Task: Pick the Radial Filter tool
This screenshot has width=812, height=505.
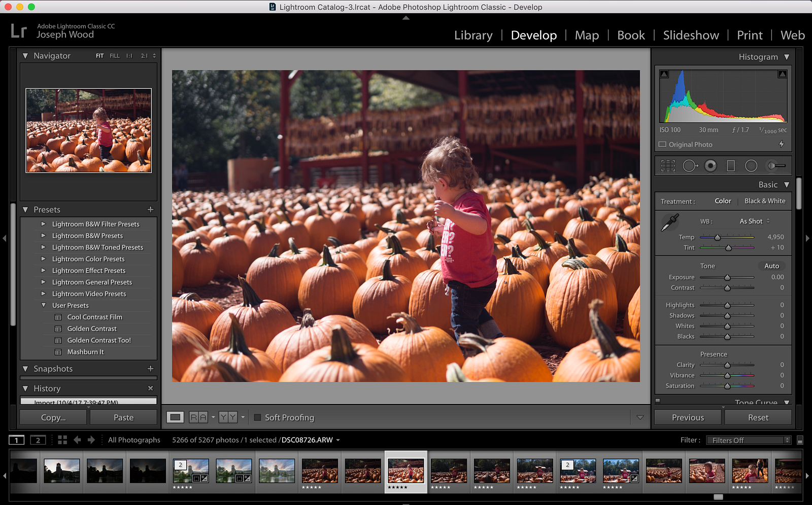Action: [x=751, y=166]
